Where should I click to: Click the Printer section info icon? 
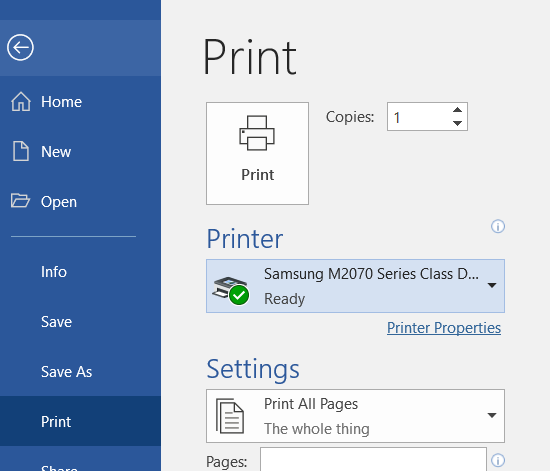tap(498, 226)
